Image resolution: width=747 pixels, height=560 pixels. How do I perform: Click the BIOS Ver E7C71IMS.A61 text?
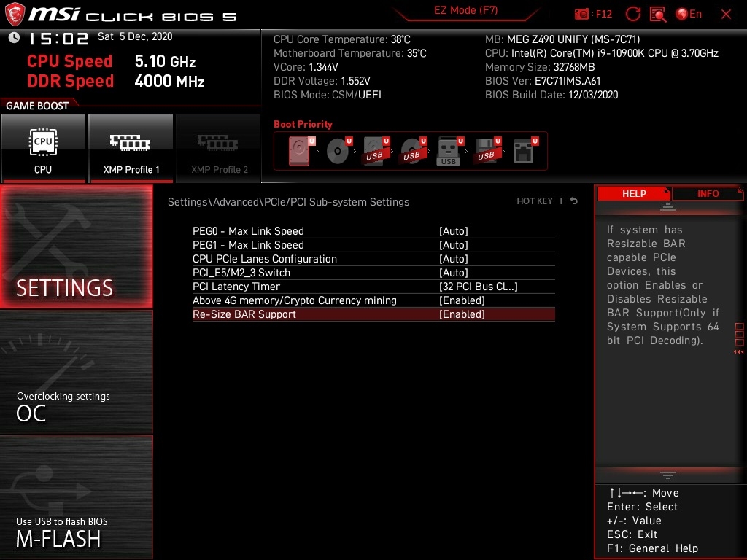coord(543,81)
